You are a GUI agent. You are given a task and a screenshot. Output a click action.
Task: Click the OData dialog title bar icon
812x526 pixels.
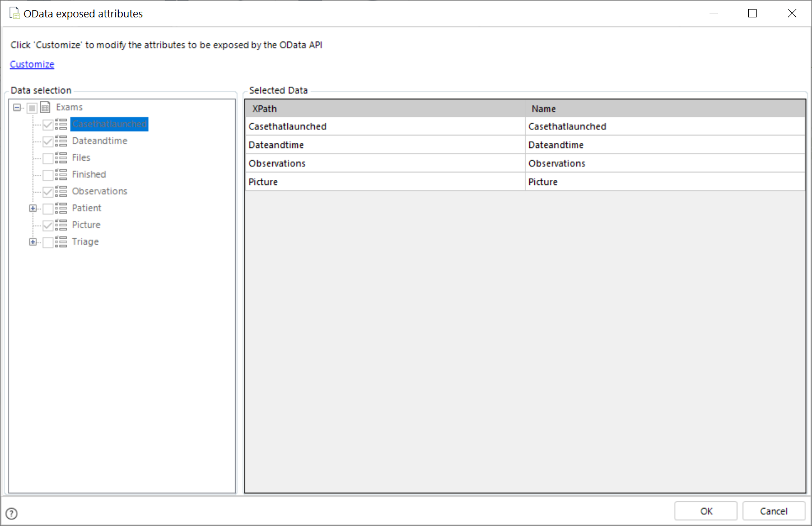click(x=15, y=13)
